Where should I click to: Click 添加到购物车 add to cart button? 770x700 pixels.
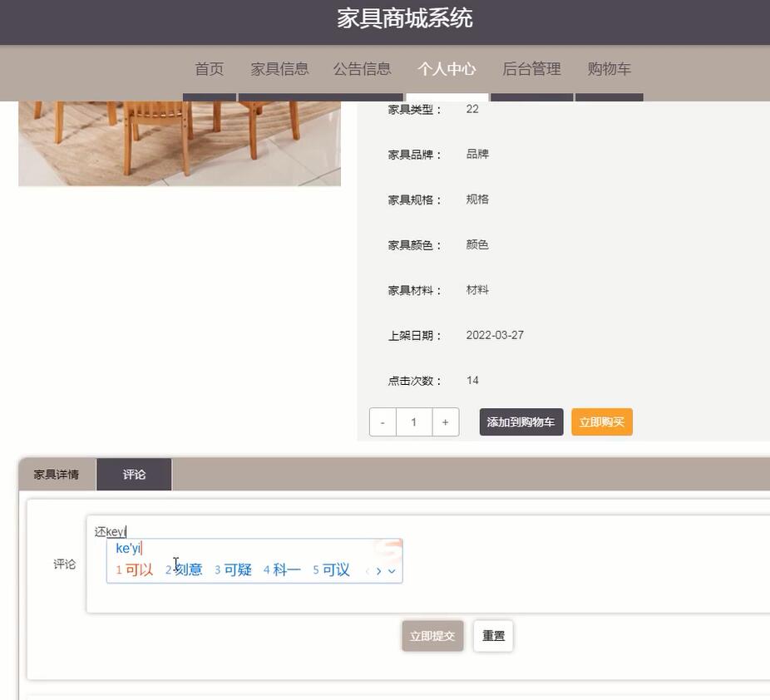[x=521, y=421]
